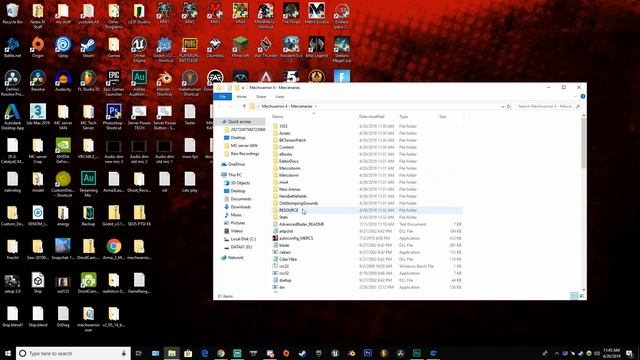The height and width of the screenshot is (360, 640).
Task: Launch the Adobe Audition desktop shortcut
Action: pyautogui.click(x=139, y=83)
